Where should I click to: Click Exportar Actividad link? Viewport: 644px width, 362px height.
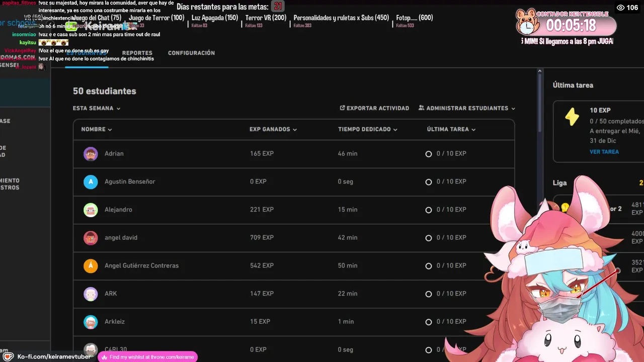[x=374, y=108]
